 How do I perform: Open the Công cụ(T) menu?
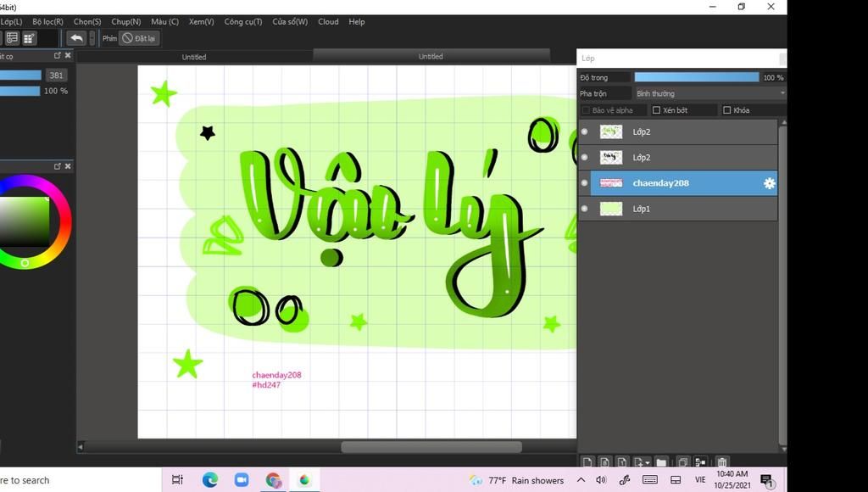[x=243, y=21]
